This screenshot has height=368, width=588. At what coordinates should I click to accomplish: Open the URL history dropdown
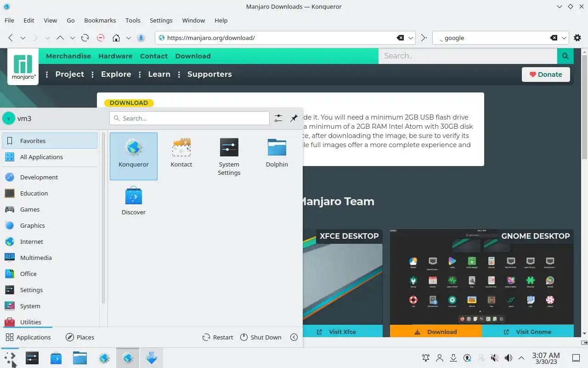tap(411, 38)
